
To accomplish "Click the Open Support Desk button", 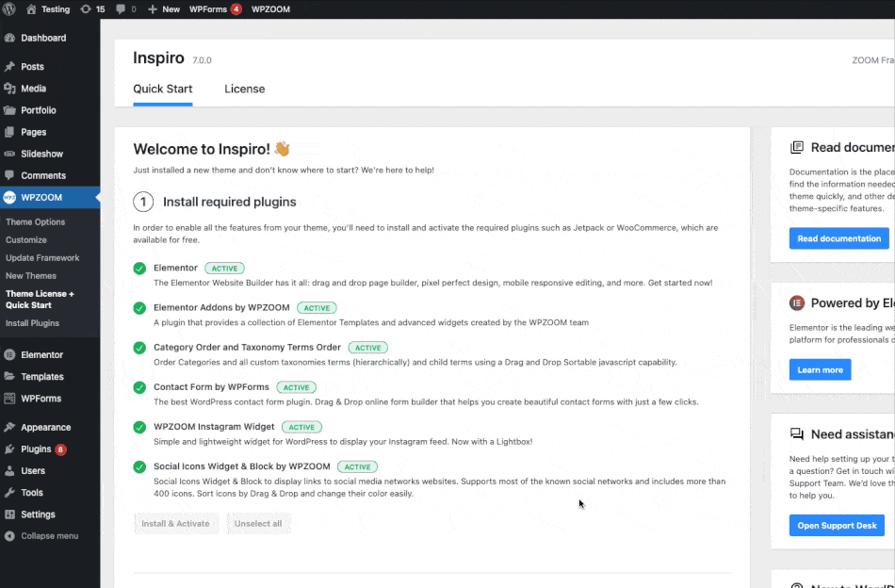I will point(837,525).
